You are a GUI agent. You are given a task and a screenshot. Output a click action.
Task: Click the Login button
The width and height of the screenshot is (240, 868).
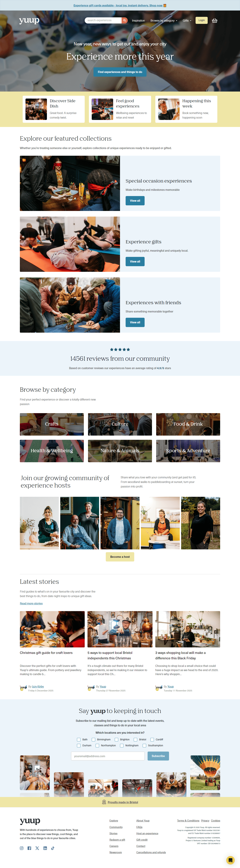(x=202, y=20)
